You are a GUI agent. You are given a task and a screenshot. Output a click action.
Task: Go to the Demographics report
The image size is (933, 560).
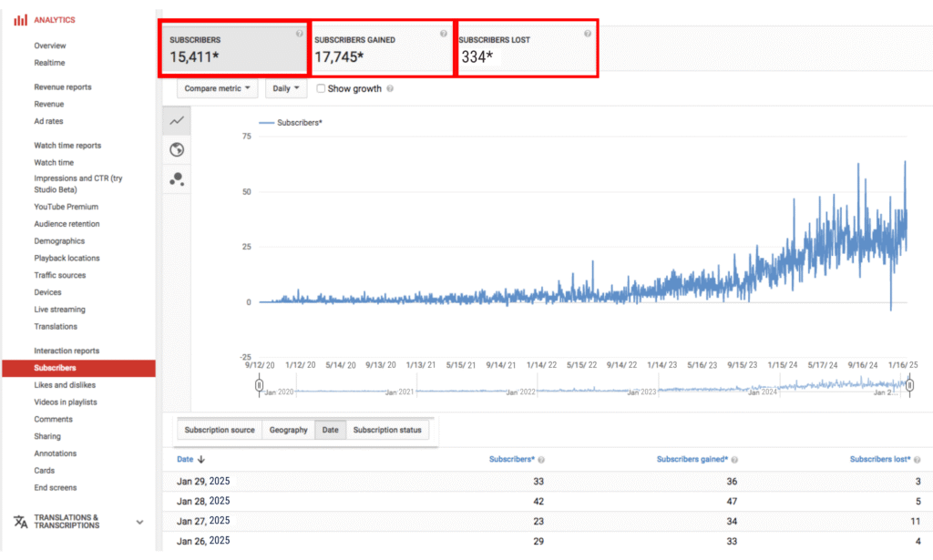click(x=59, y=241)
